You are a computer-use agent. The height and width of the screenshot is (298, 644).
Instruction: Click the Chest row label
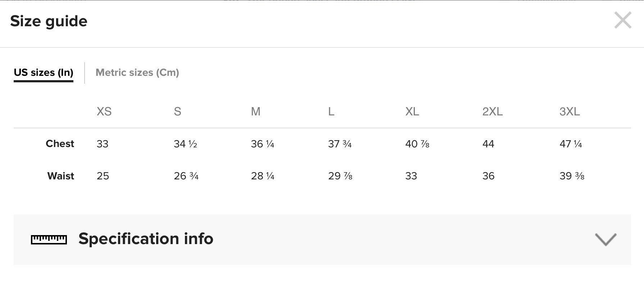pyautogui.click(x=60, y=144)
